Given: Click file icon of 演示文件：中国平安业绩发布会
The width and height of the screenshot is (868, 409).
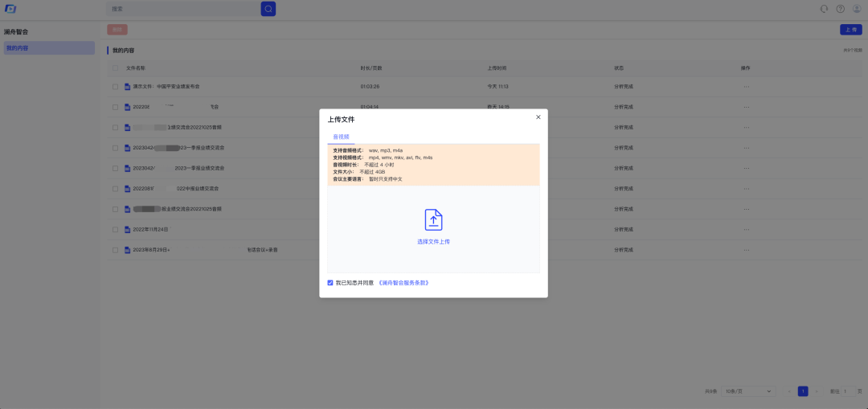Looking at the screenshot, I should [x=127, y=87].
